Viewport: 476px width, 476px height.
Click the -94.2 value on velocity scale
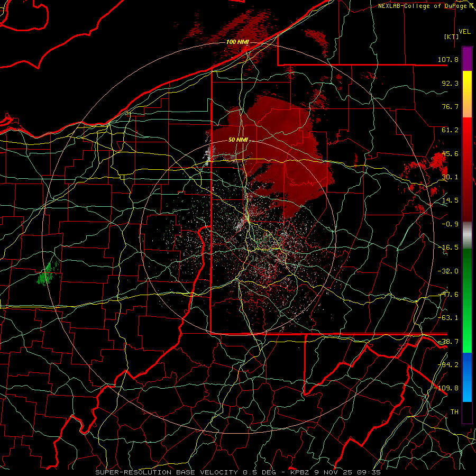point(448,365)
